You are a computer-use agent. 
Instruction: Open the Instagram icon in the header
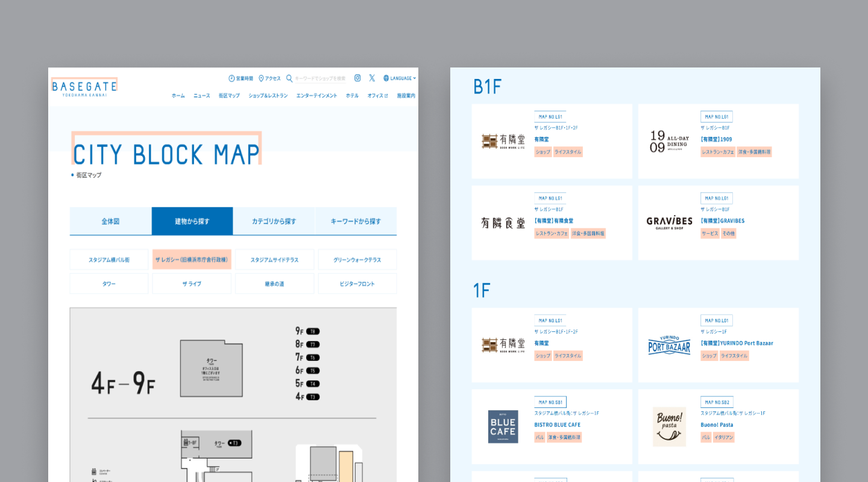pyautogui.click(x=357, y=78)
